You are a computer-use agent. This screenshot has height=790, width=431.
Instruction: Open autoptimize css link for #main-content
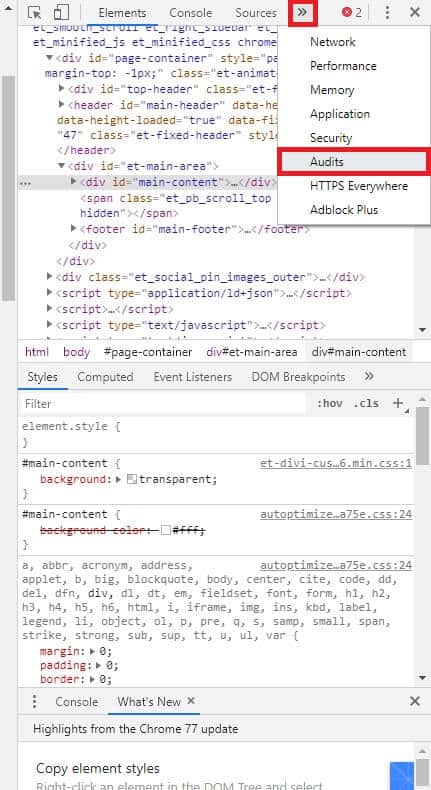point(336,514)
